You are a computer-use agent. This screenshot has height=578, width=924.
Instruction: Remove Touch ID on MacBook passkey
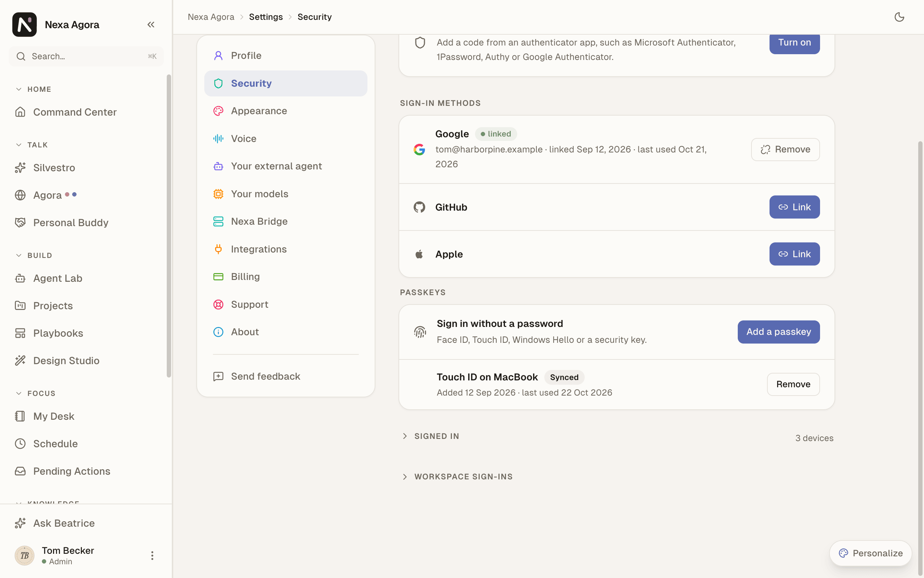click(793, 384)
